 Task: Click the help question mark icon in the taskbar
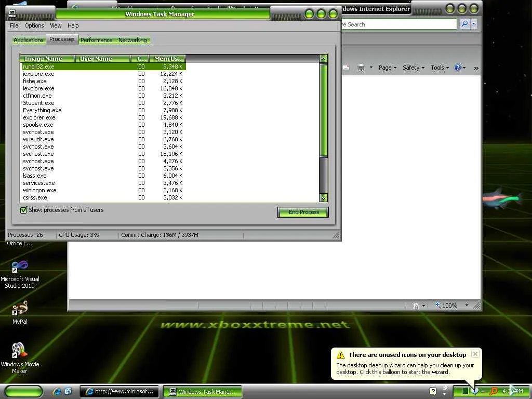(x=433, y=391)
